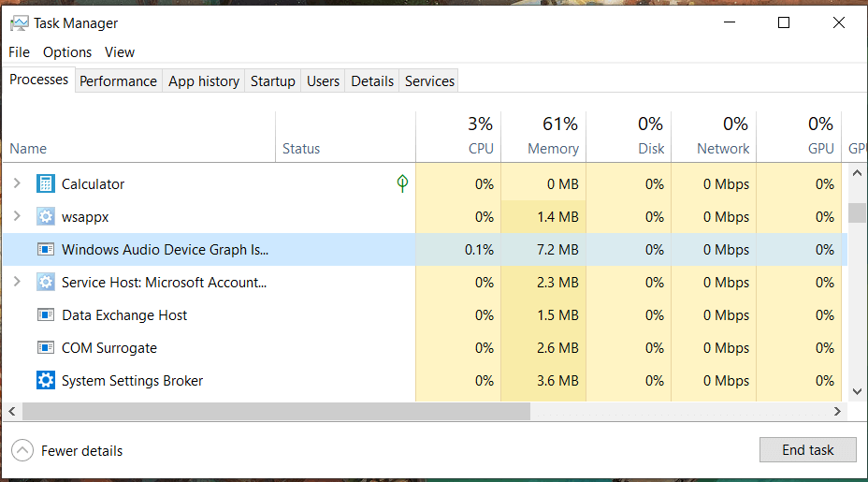This screenshot has width=868, height=482.
Task: Switch to the Details tab
Action: [x=372, y=80]
